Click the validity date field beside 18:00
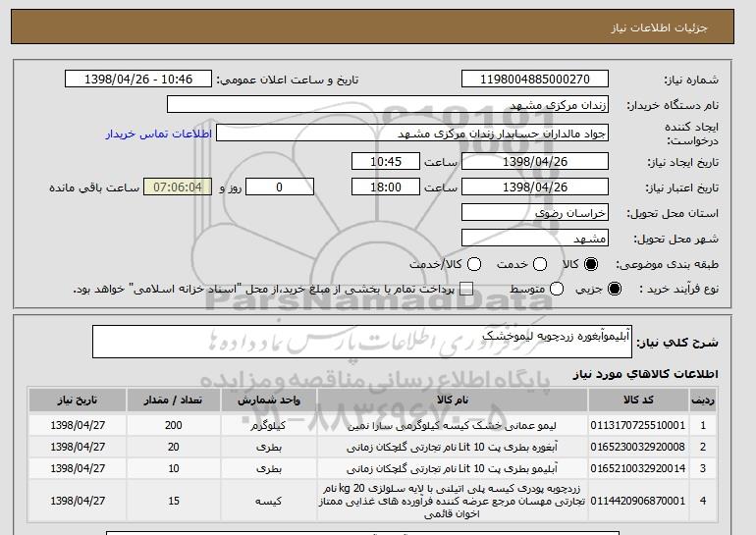 [535, 187]
